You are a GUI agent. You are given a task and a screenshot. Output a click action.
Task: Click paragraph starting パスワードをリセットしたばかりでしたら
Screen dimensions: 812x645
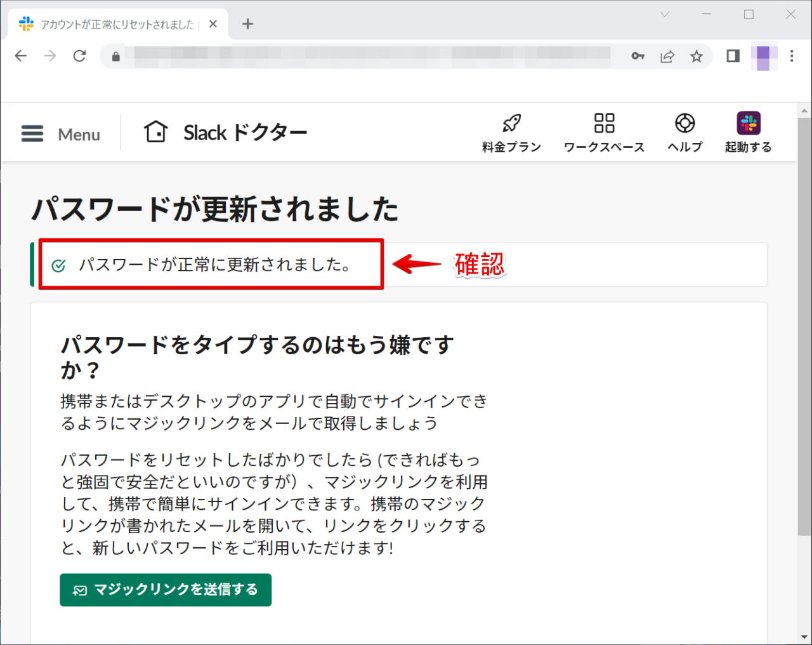tap(274, 503)
